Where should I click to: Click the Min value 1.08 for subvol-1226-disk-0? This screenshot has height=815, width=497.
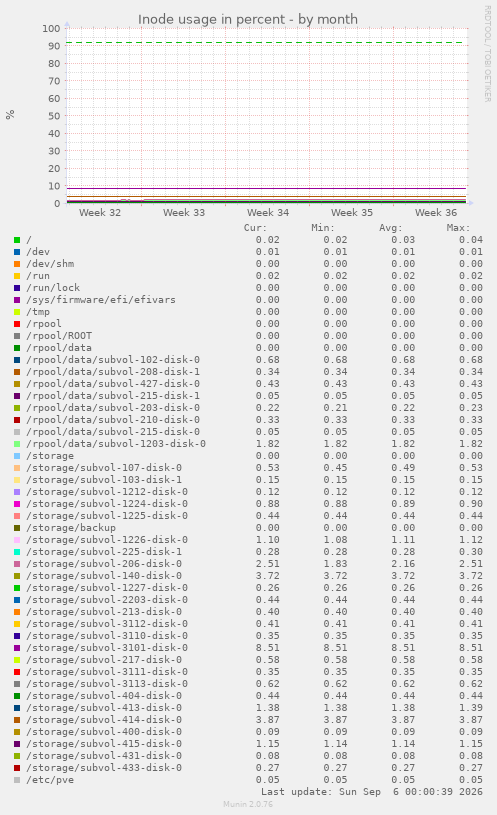(x=335, y=540)
